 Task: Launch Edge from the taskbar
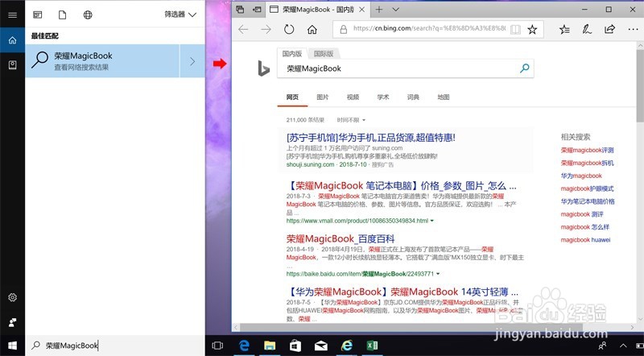244,346
